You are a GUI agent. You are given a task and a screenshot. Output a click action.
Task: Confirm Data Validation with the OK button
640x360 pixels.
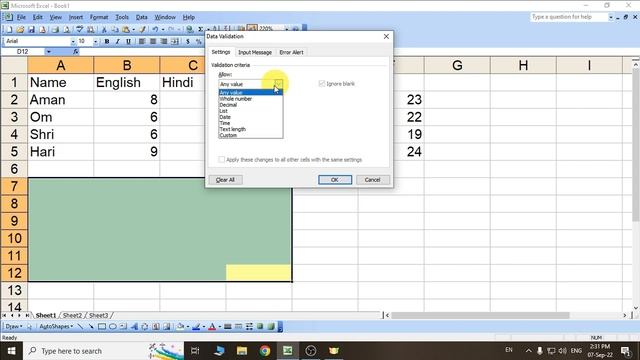(335, 180)
